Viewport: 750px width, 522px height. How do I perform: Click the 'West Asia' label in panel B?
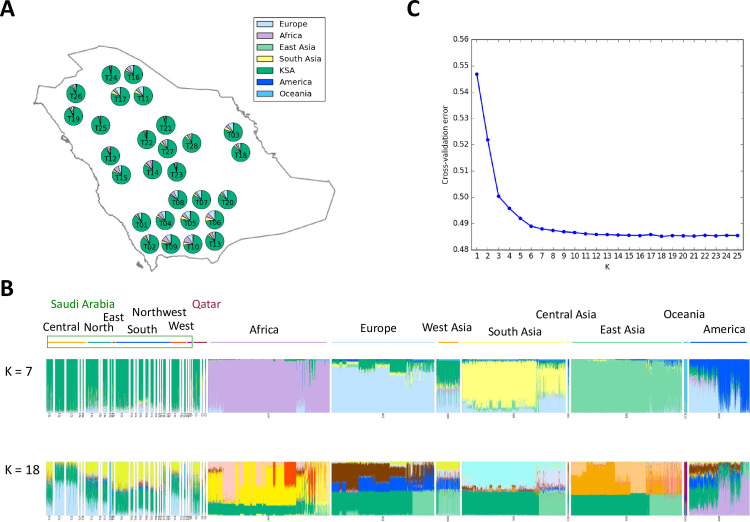447,327
